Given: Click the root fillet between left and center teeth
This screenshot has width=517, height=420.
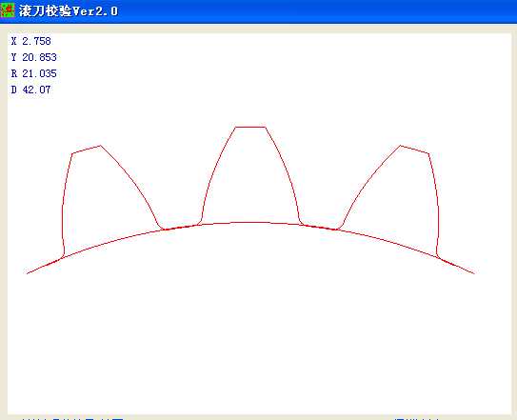Looking at the screenshot, I should tap(180, 227).
